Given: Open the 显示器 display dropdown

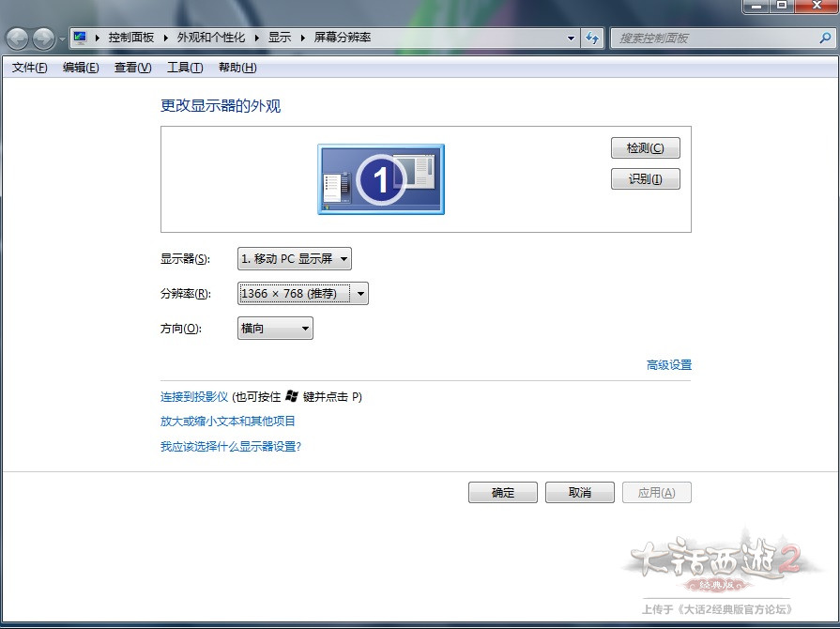Looking at the screenshot, I should coord(295,259).
